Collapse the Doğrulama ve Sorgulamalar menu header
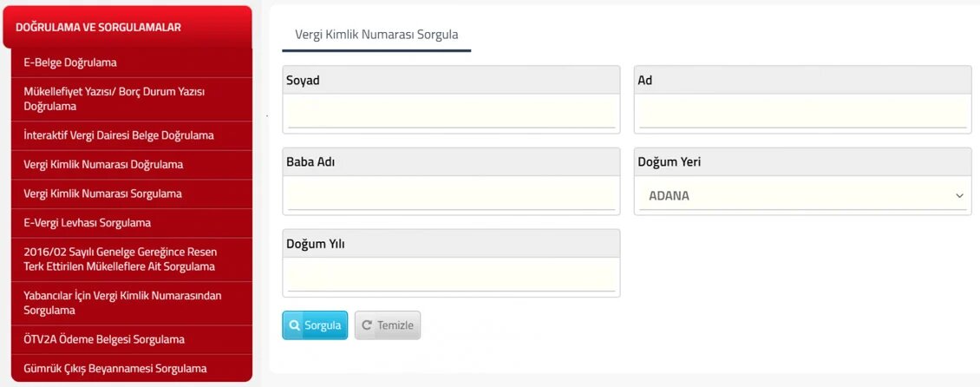 pyautogui.click(x=127, y=27)
